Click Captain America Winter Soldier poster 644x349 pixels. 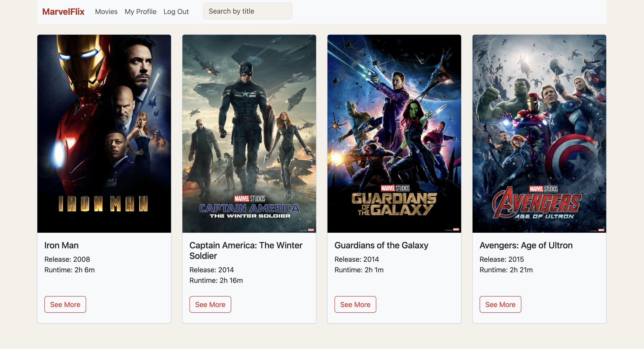tap(249, 133)
